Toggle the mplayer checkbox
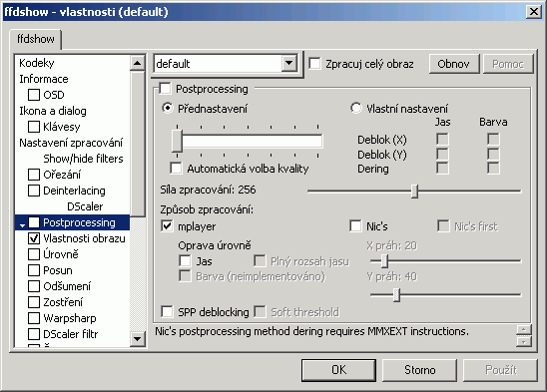 pos(167,226)
